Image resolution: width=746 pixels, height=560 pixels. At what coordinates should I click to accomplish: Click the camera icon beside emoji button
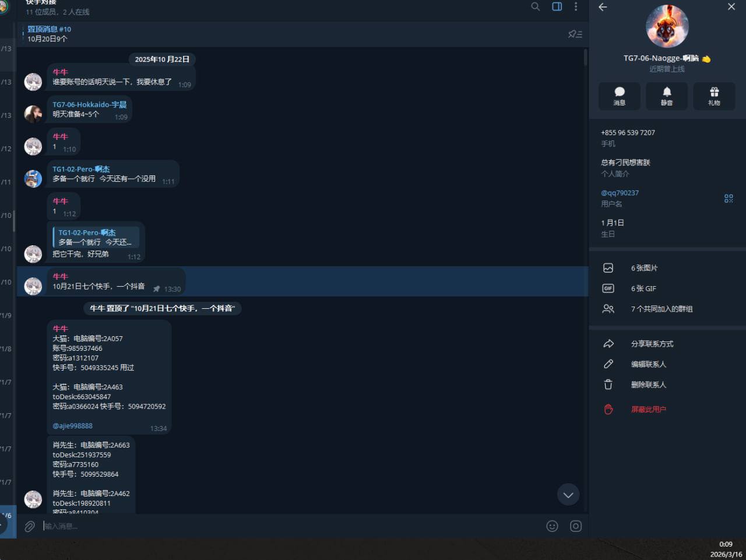(x=576, y=526)
